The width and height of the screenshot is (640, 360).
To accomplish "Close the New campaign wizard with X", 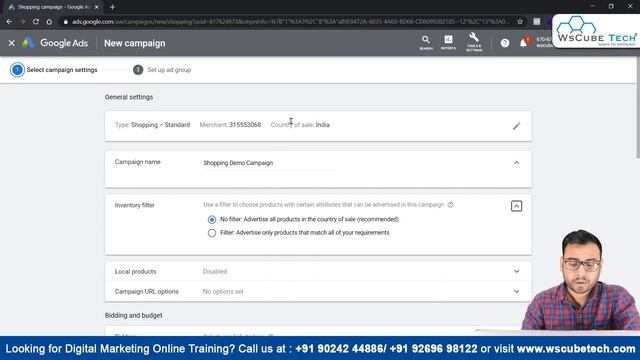I will pos(11,43).
